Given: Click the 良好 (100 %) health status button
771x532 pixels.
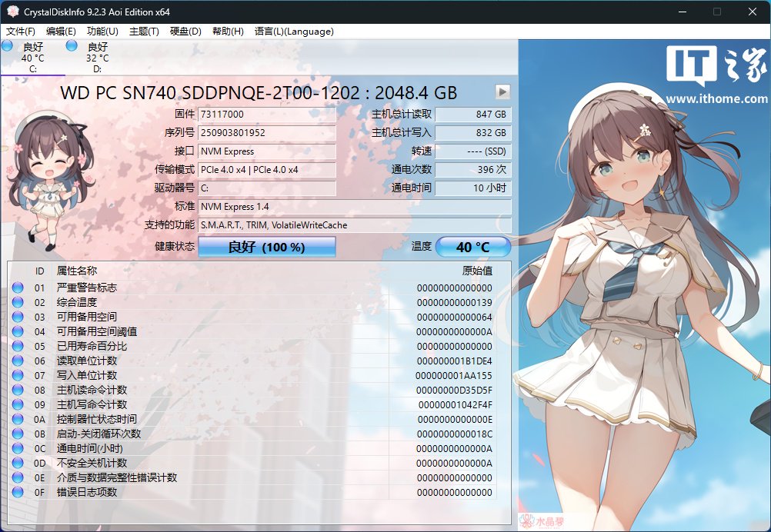Looking at the screenshot, I should coord(267,247).
